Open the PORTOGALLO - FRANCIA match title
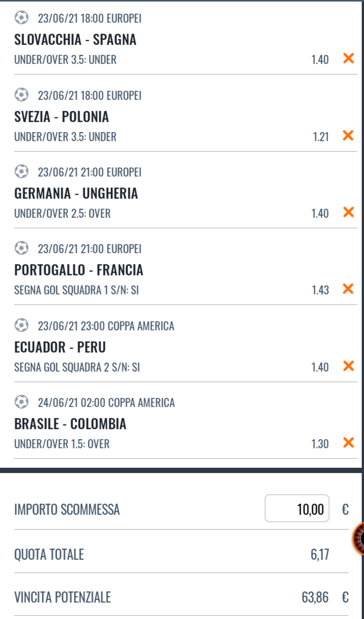This screenshot has width=364, height=619. [79, 270]
